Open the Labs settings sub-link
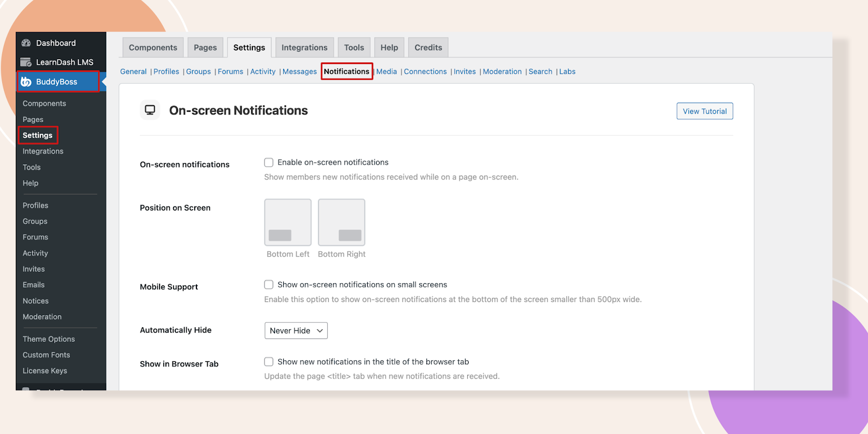 coord(567,72)
